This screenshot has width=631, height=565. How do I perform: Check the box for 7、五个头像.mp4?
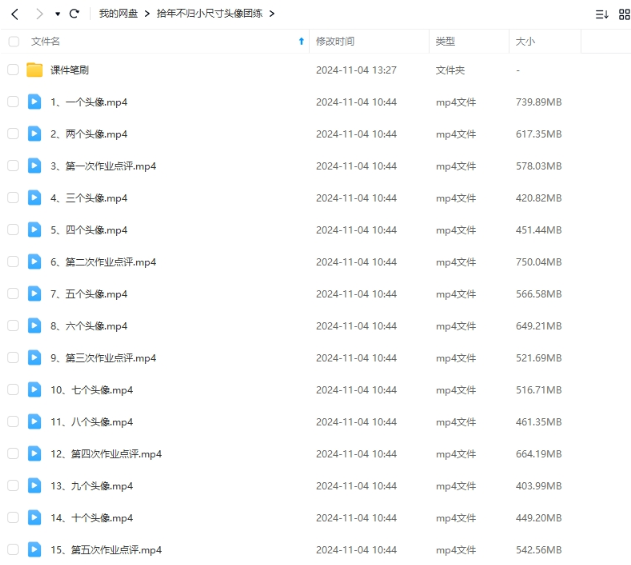tap(13, 293)
